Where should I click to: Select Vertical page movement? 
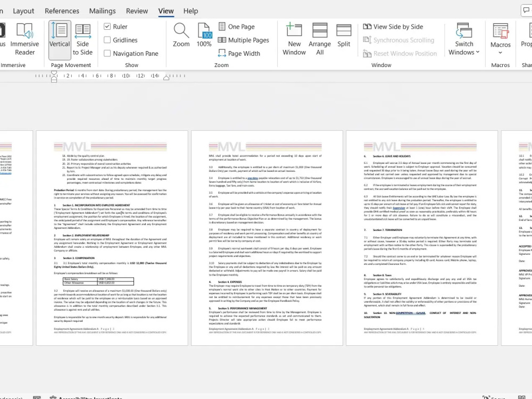pos(60,39)
